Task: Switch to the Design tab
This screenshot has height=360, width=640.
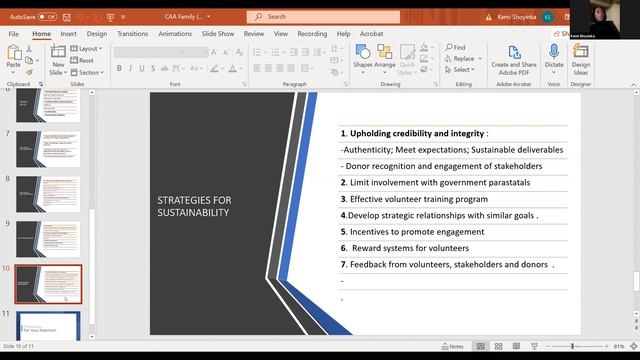Action: 97,34
